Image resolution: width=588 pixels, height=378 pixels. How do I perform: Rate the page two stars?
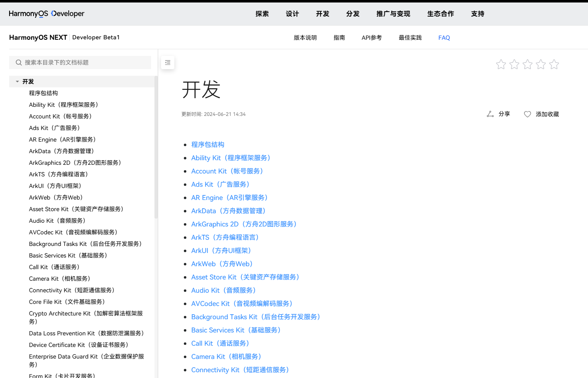point(514,64)
